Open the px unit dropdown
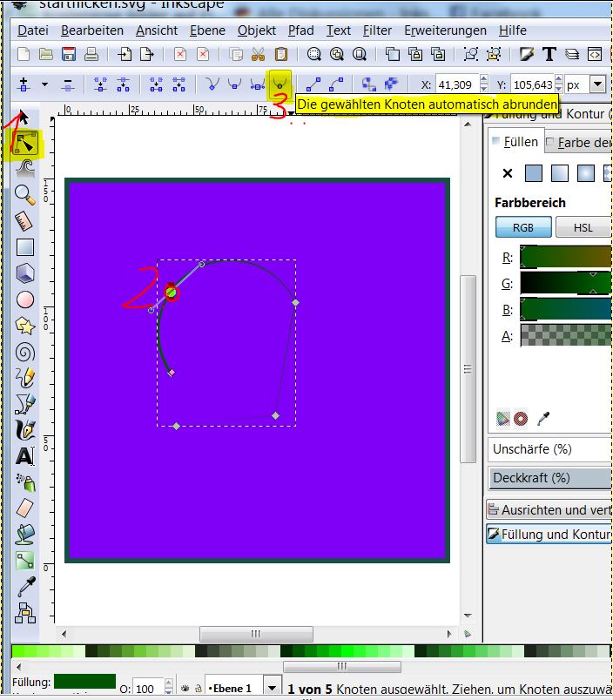Image resolution: width=613 pixels, height=700 pixels. (x=597, y=84)
